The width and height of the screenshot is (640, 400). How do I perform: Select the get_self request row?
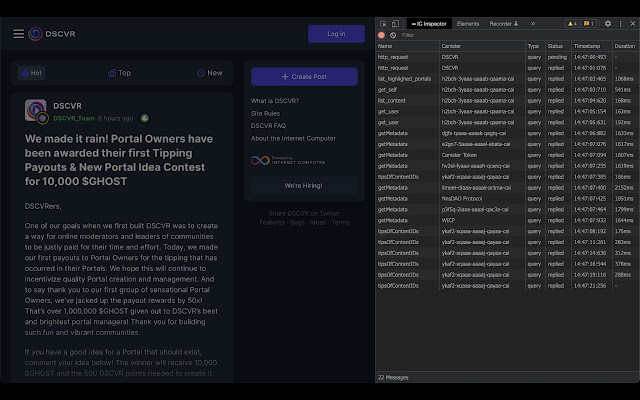point(507,90)
